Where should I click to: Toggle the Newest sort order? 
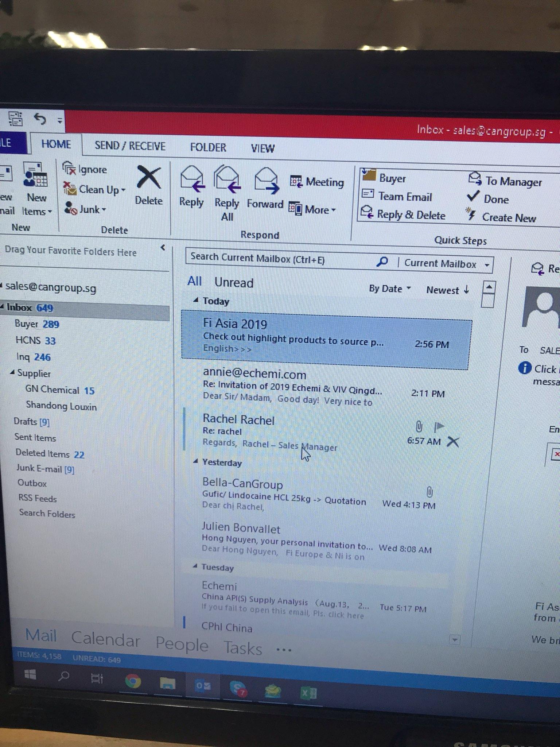(448, 290)
